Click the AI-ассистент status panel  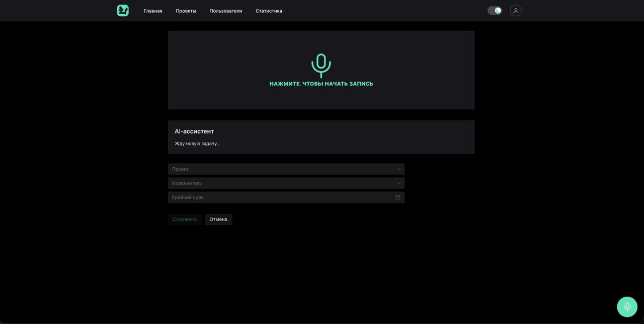[x=321, y=137]
